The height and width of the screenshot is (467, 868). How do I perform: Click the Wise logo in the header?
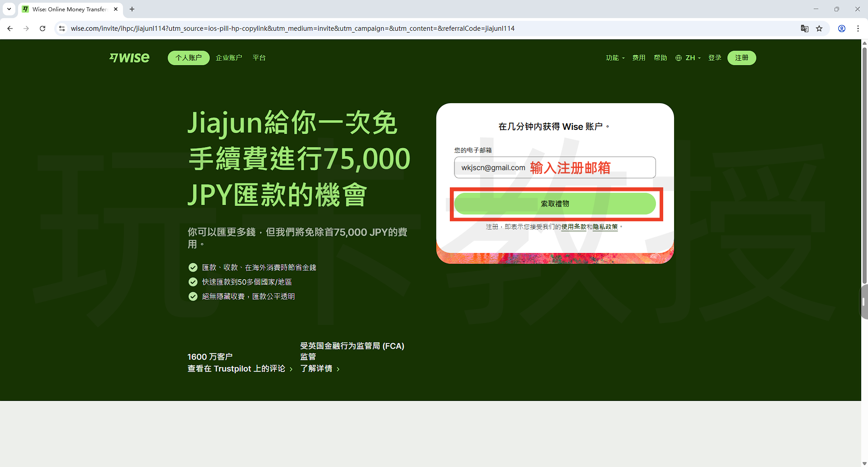129,58
